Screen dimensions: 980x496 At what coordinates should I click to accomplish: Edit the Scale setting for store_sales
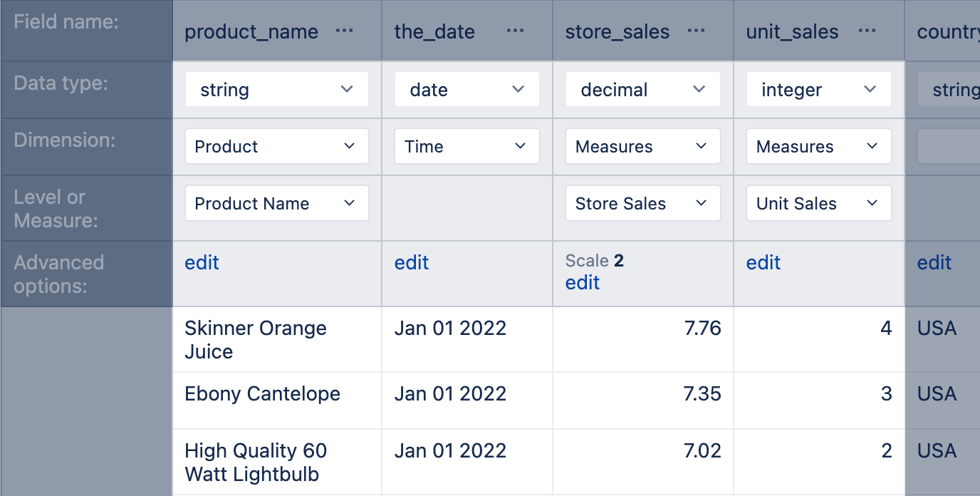pos(582,283)
